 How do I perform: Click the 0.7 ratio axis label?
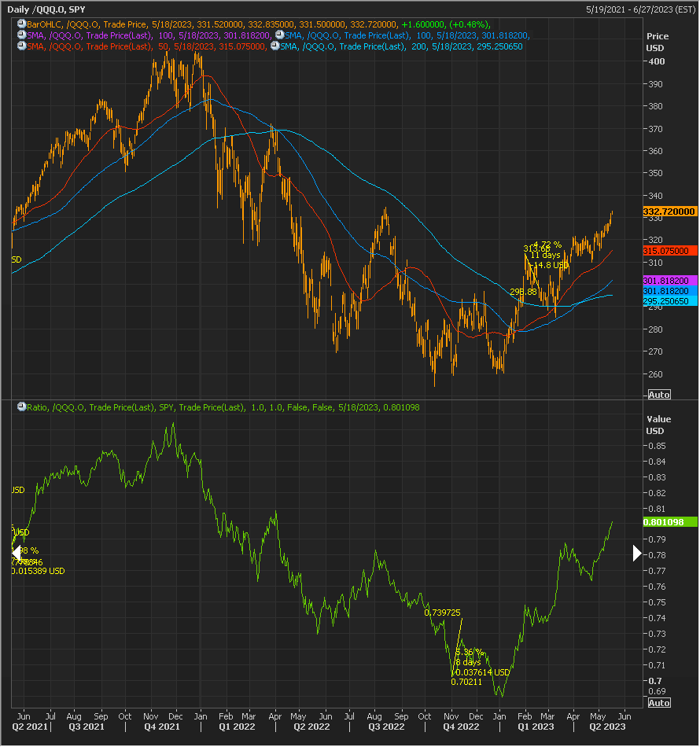click(655, 681)
